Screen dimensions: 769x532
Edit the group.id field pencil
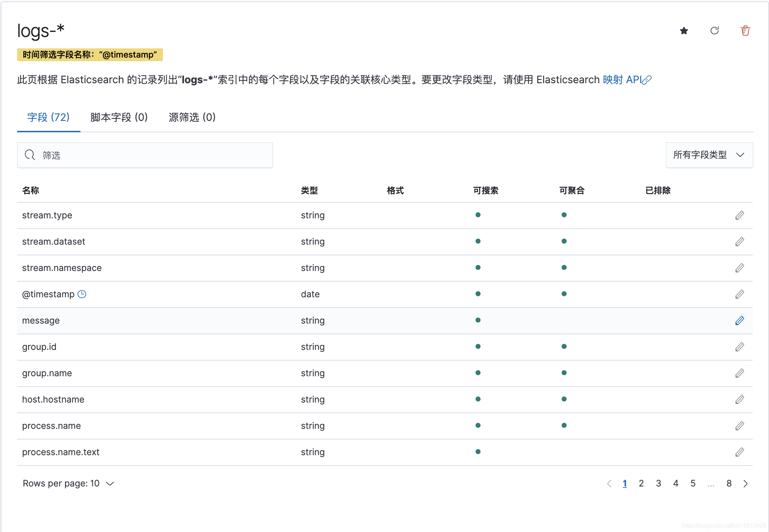(739, 347)
